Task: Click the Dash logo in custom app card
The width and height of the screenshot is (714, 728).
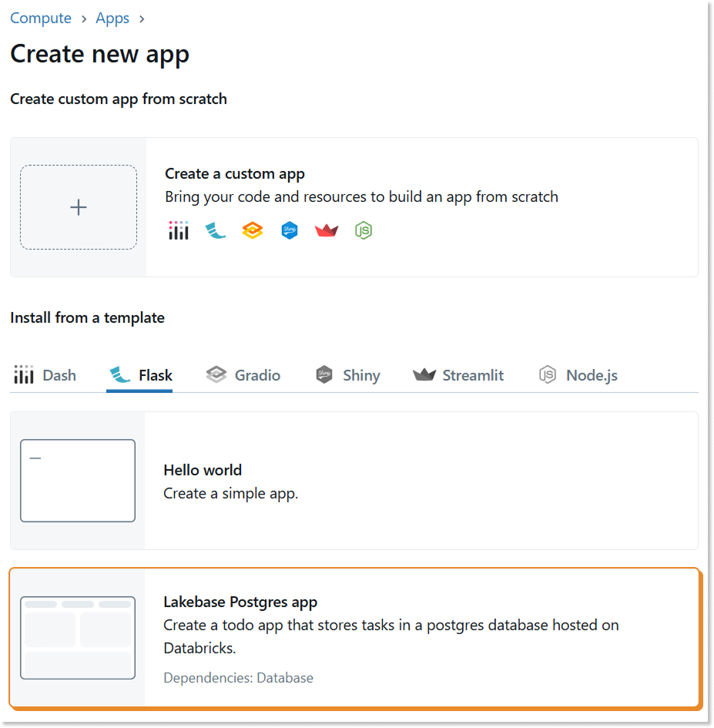Action: (179, 230)
